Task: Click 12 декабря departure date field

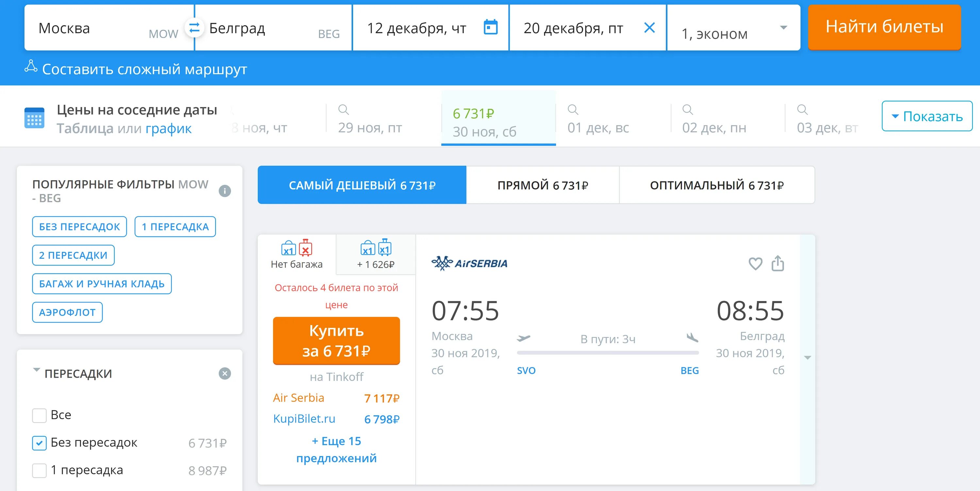Action: (x=430, y=27)
